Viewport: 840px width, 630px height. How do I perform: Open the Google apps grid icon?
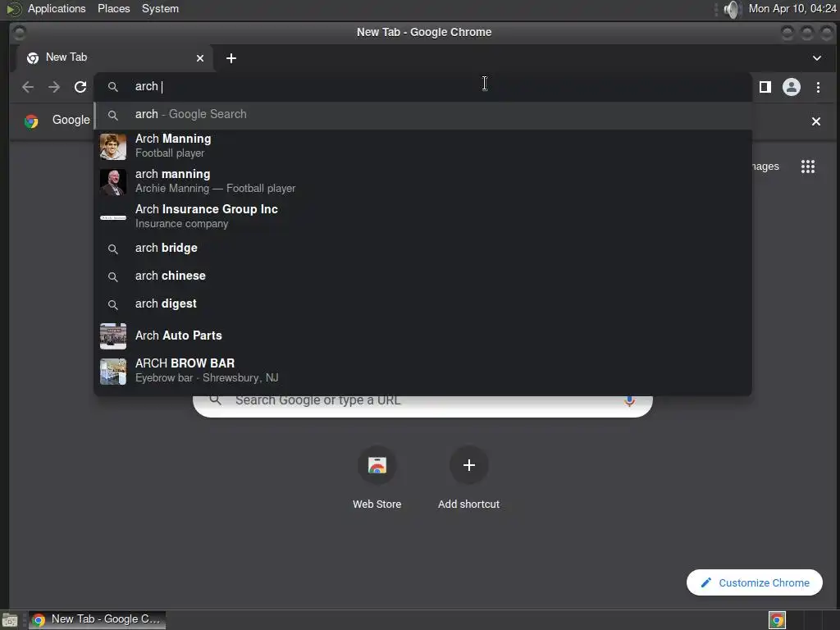tap(807, 167)
